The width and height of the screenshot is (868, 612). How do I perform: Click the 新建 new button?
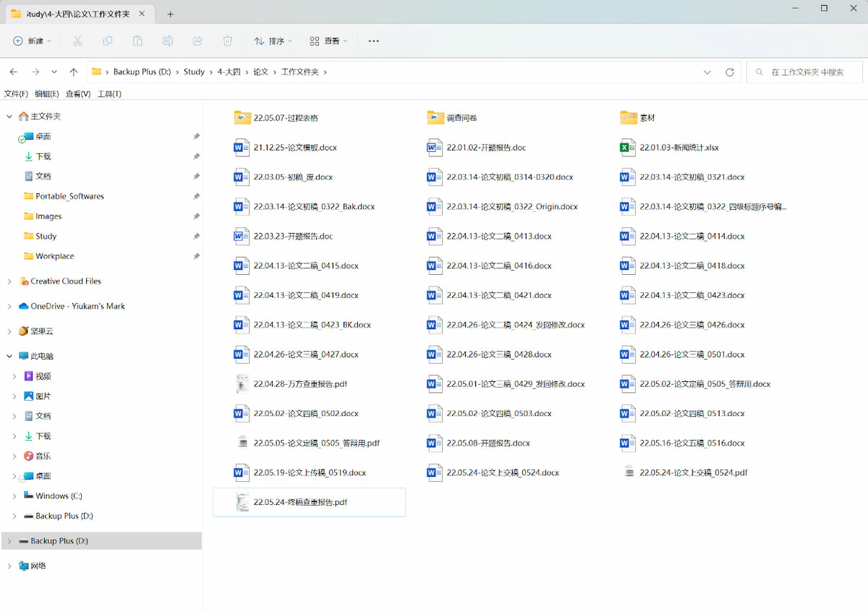pyautogui.click(x=33, y=41)
